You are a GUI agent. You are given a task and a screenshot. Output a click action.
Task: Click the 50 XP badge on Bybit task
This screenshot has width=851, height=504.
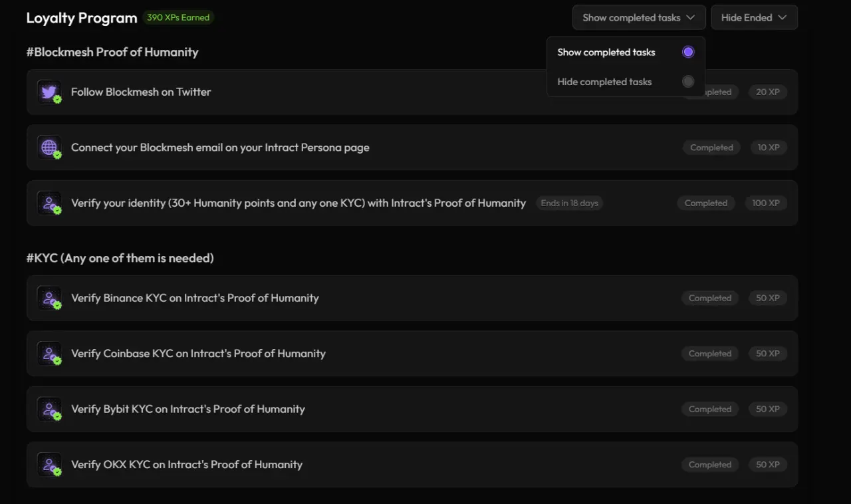click(768, 409)
